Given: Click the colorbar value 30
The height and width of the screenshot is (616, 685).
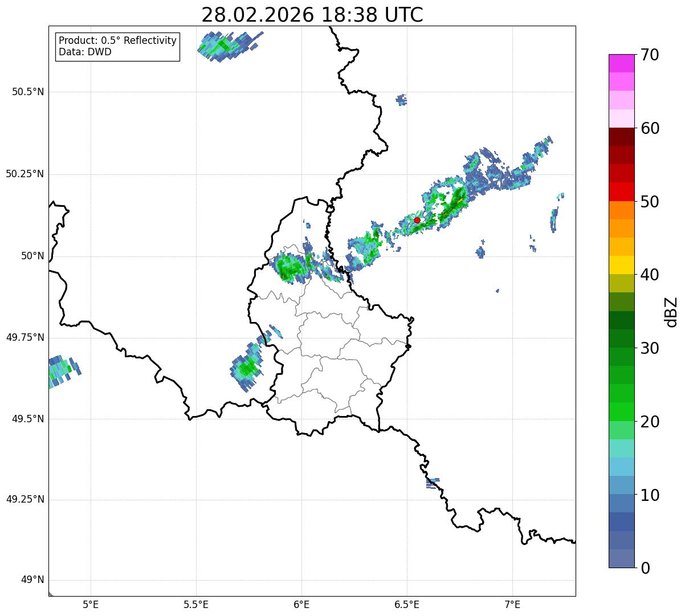Looking at the screenshot, I should click(x=650, y=348).
